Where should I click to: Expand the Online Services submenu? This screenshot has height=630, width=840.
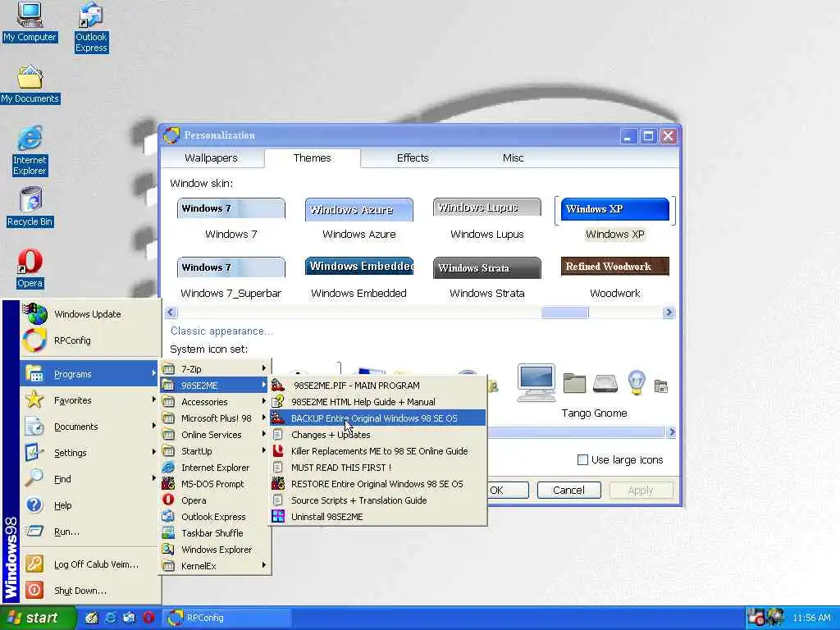(215, 435)
